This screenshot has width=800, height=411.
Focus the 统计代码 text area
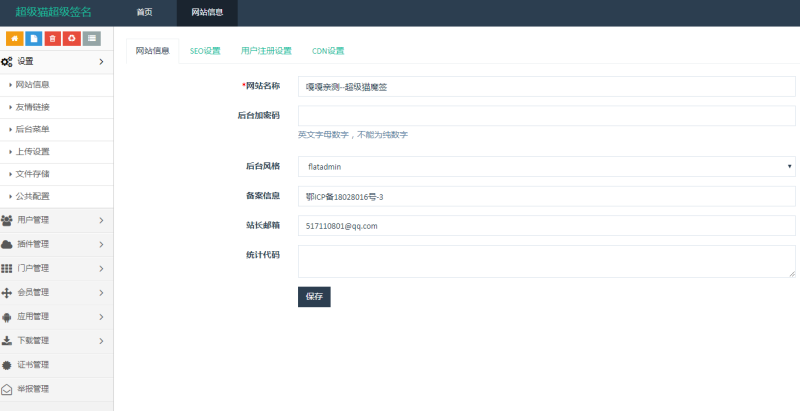546,262
